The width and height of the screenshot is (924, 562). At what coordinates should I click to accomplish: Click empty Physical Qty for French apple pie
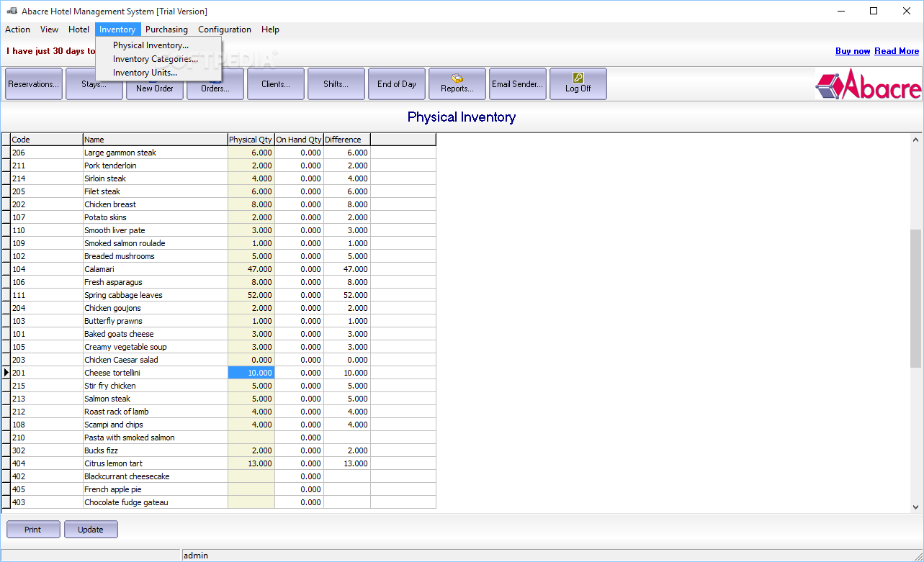tap(251, 489)
